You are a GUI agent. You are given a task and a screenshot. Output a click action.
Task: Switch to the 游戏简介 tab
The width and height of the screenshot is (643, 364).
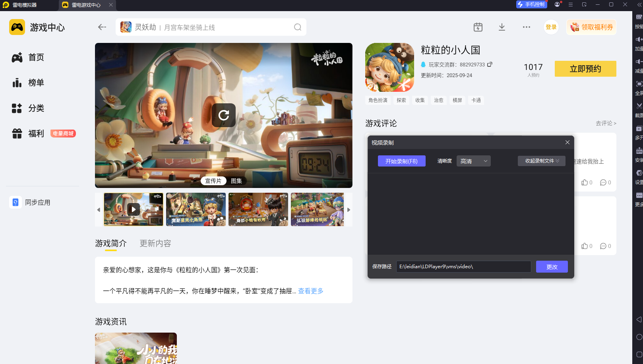click(111, 243)
